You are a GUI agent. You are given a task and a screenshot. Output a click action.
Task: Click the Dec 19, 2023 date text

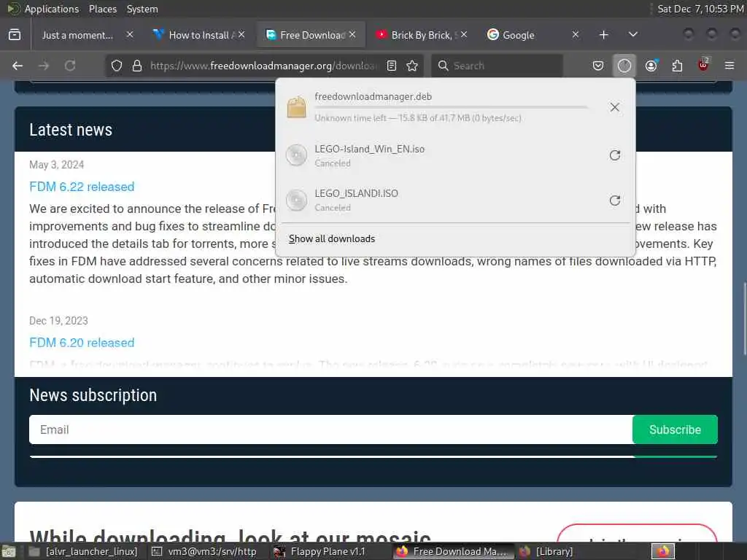(58, 321)
